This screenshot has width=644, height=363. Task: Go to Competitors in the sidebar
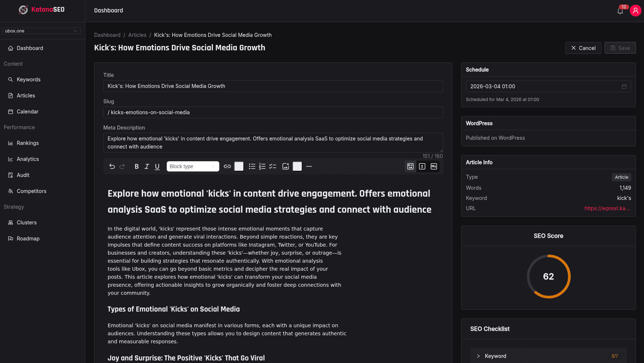tap(31, 191)
